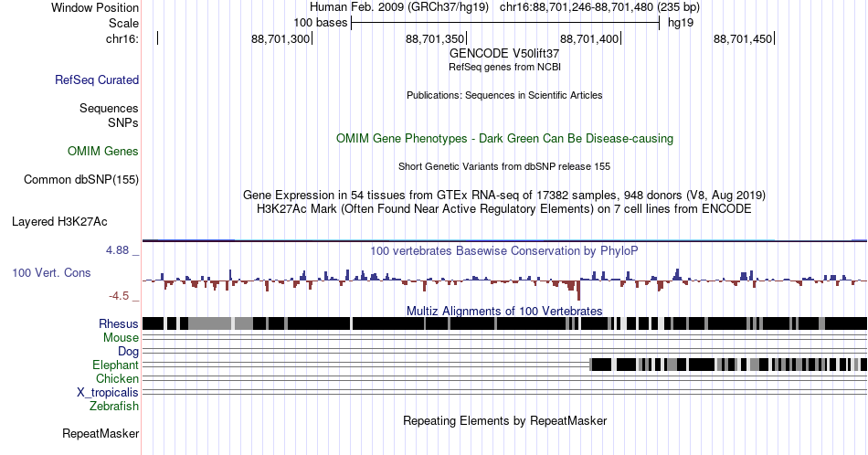
Task: Click the X_tropicalis species label
Action: coord(108,393)
